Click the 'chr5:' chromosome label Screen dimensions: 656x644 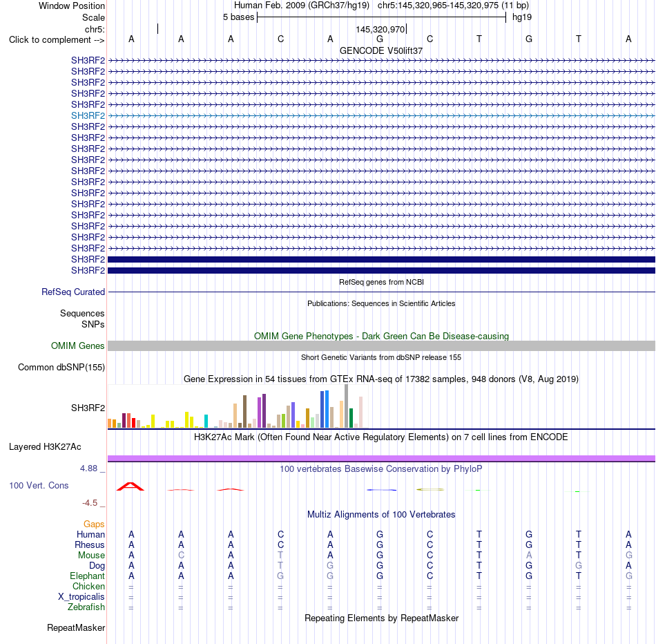click(95, 29)
